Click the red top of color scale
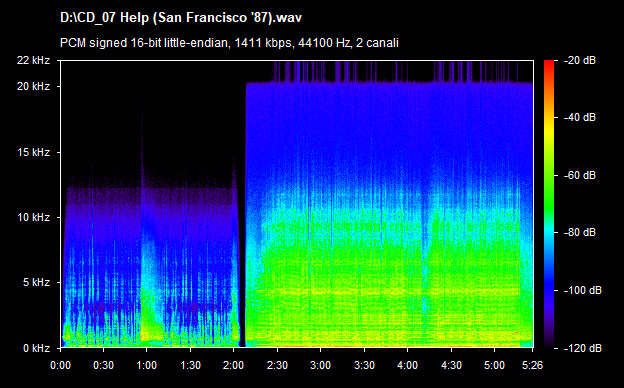This screenshot has width=624, height=388. (x=549, y=65)
